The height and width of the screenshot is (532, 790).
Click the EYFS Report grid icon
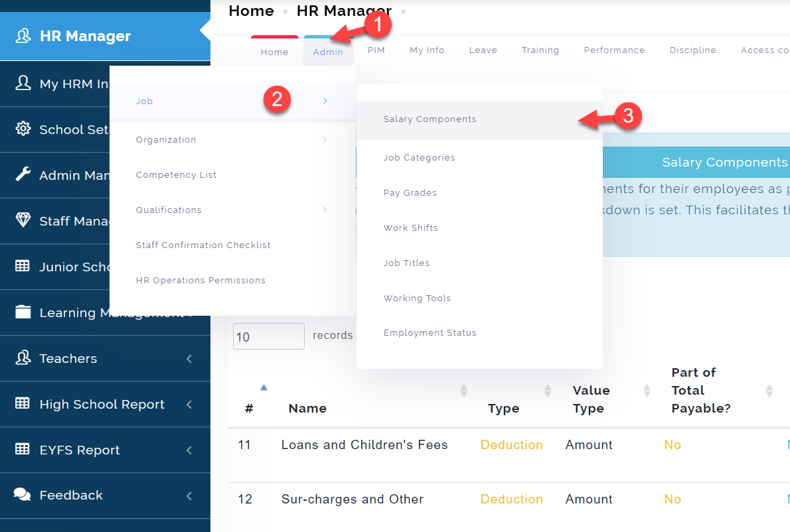[x=23, y=449]
